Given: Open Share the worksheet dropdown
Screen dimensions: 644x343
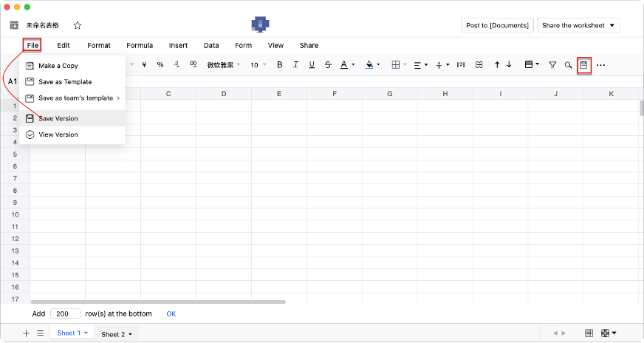Looking at the screenshot, I should (x=578, y=25).
